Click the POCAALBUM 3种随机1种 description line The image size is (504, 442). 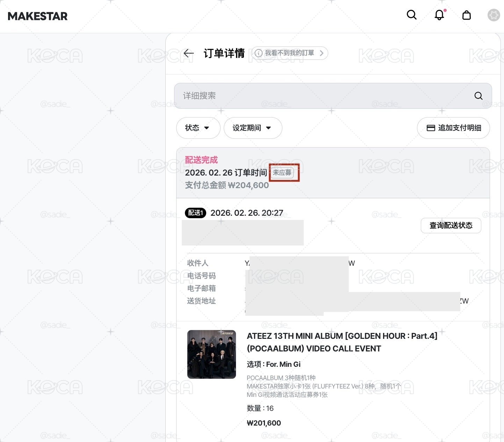281,378
